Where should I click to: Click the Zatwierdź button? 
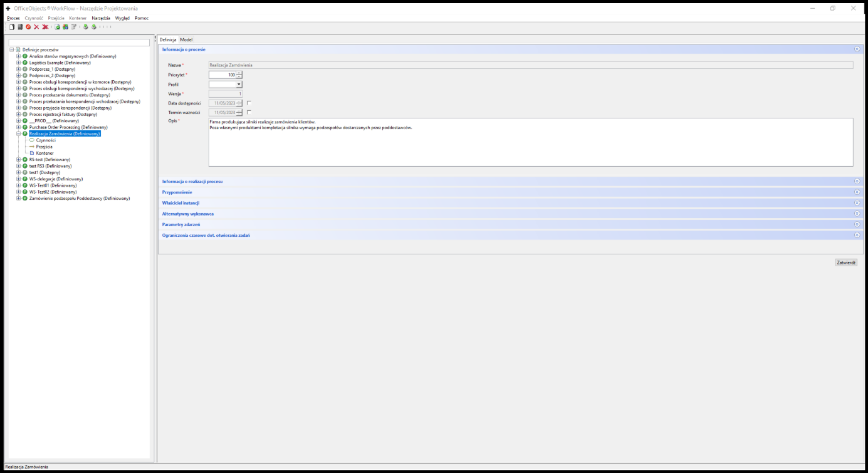click(x=846, y=262)
